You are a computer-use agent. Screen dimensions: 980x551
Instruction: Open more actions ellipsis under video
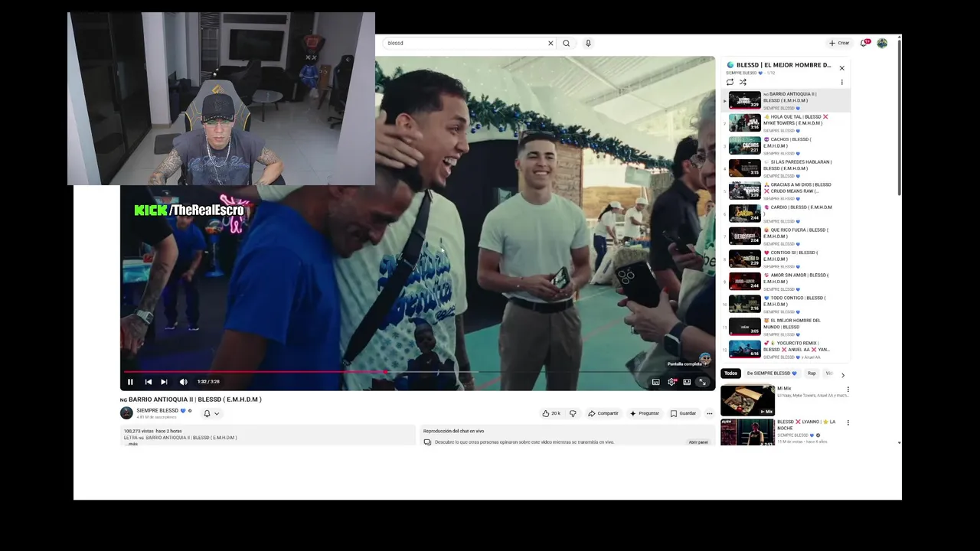pyautogui.click(x=710, y=413)
